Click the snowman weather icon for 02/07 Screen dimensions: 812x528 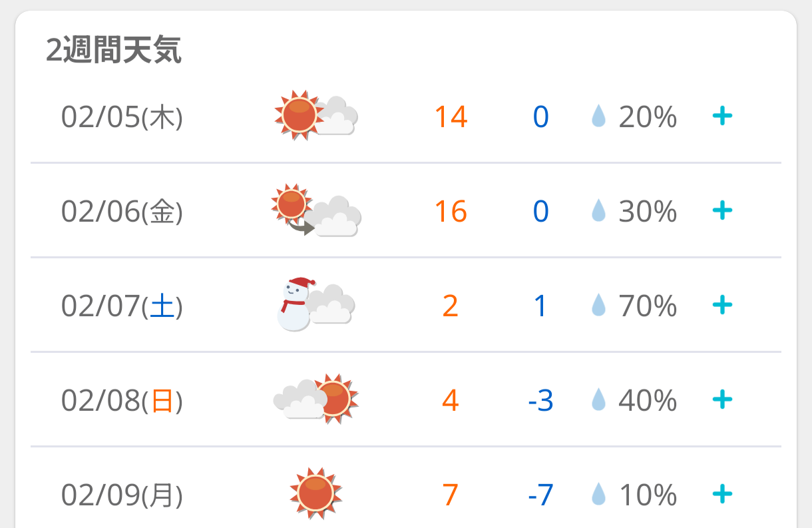(315, 305)
